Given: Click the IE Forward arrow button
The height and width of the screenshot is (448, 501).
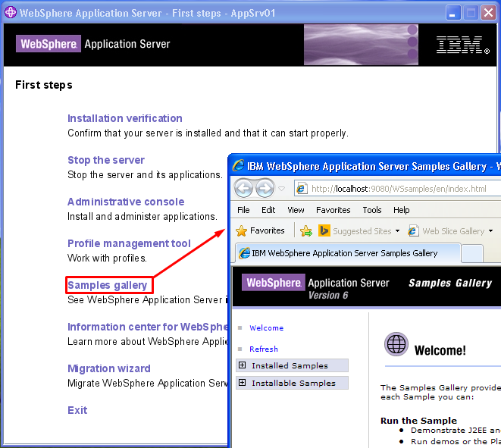Looking at the screenshot, I should pyautogui.click(x=265, y=189).
